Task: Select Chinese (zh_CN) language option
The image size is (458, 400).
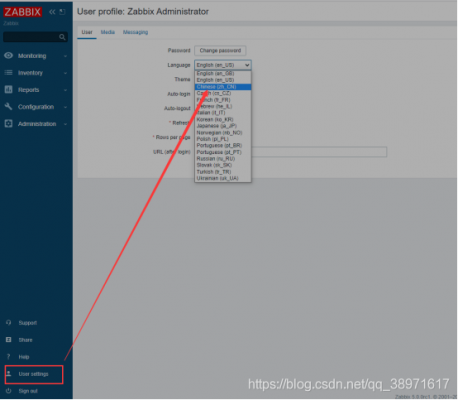Action: pos(223,87)
